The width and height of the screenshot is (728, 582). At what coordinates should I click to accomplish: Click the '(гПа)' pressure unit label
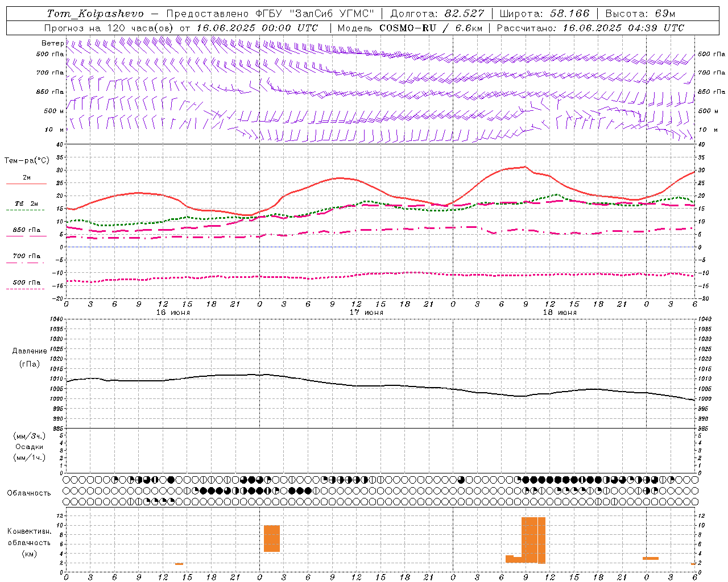pos(30,364)
